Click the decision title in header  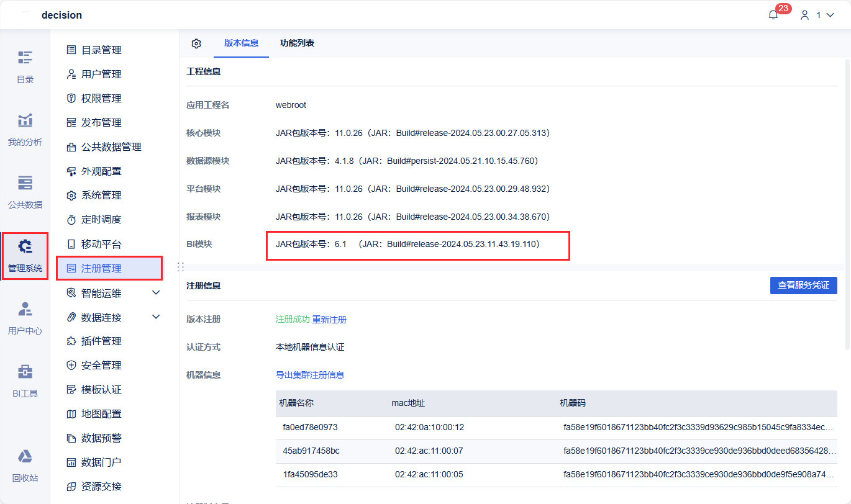click(61, 15)
